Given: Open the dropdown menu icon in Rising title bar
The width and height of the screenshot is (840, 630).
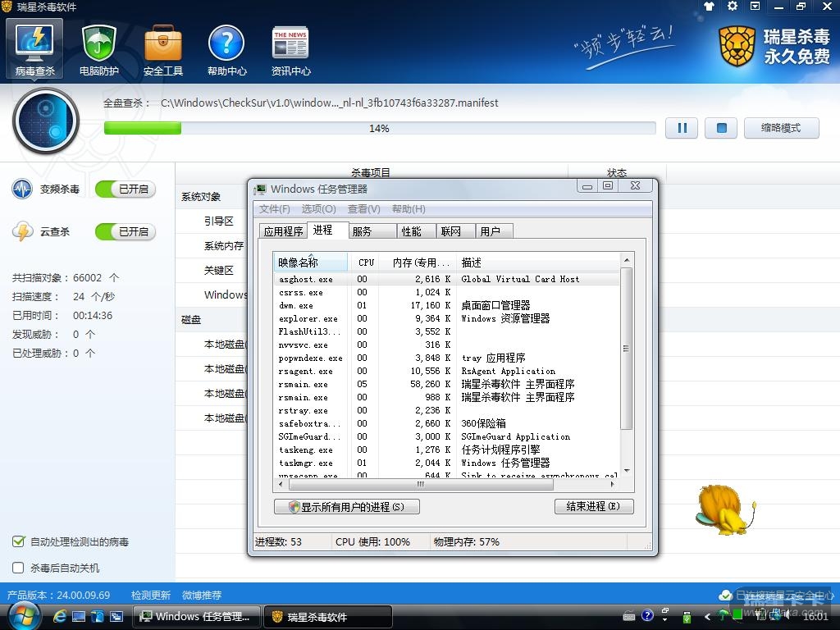Looking at the screenshot, I should [755, 7].
